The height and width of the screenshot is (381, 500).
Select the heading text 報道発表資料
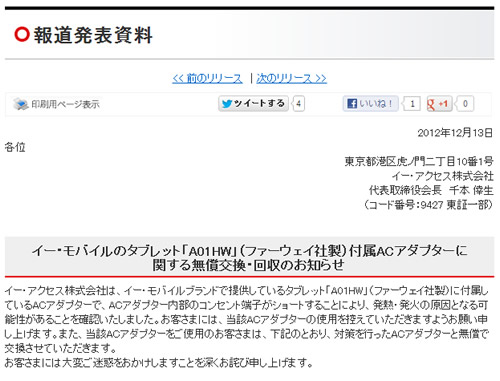pos(93,35)
